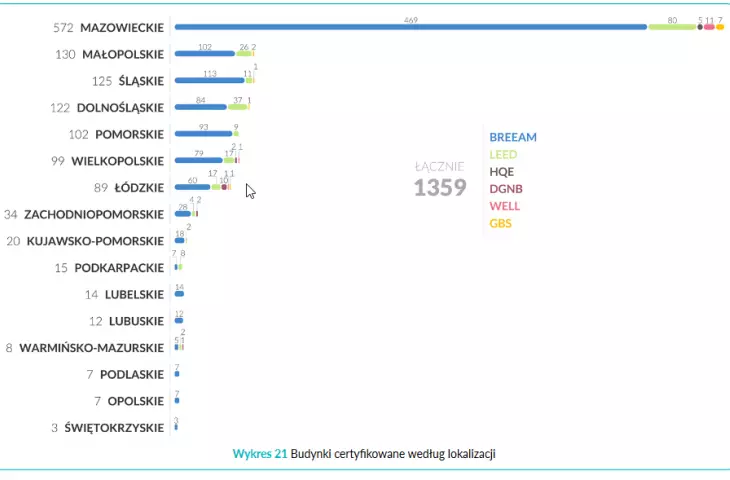730x480 pixels.
Task: Click the DGNB legend entry
Action: point(506,189)
